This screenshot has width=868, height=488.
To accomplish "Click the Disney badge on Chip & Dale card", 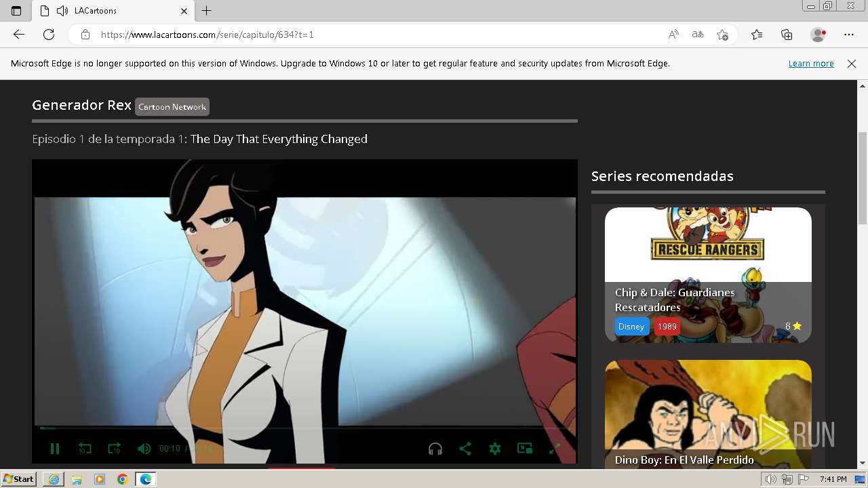I will [631, 326].
